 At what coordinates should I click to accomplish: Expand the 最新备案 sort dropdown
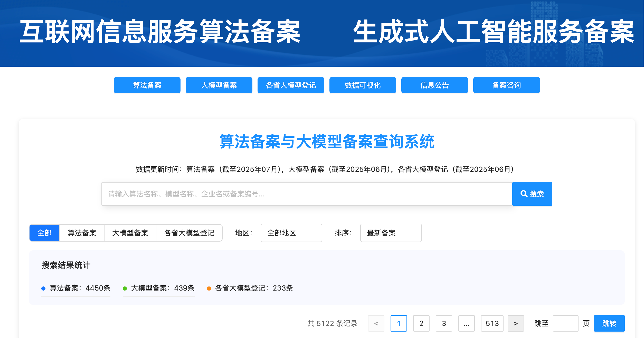[391, 233]
